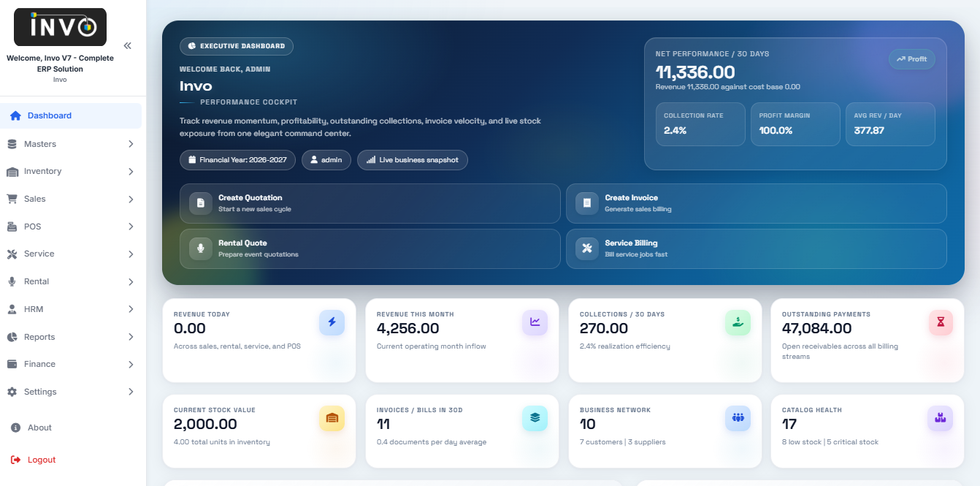The height and width of the screenshot is (486, 980).
Task: Click the Invoices layers stack icon
Action: pyautogui.click(x=535, y=418)
